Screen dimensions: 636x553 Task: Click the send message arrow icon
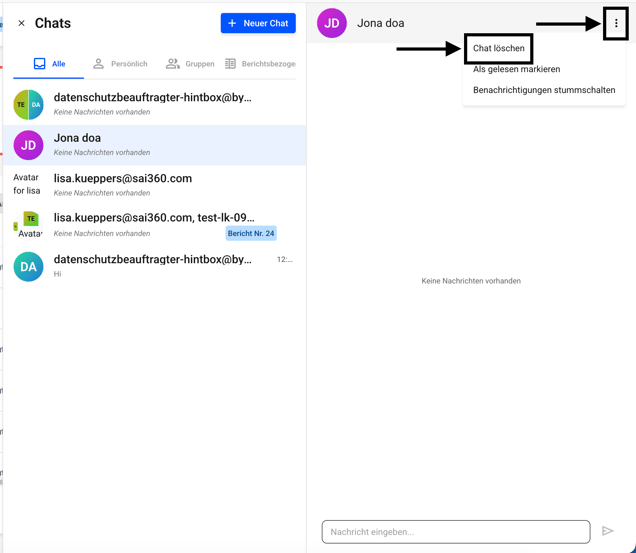[607, 531]
